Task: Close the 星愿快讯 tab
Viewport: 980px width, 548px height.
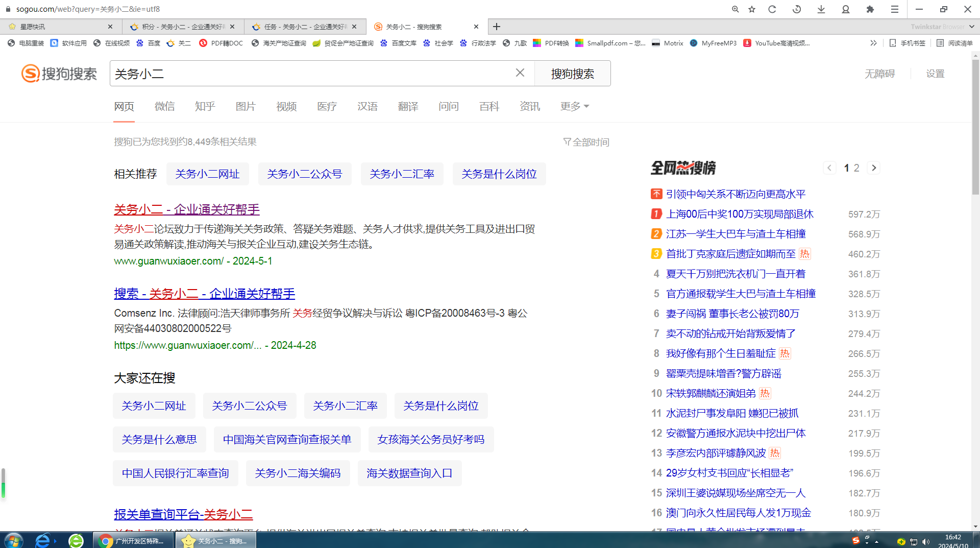Action: [x=110, y=27]
